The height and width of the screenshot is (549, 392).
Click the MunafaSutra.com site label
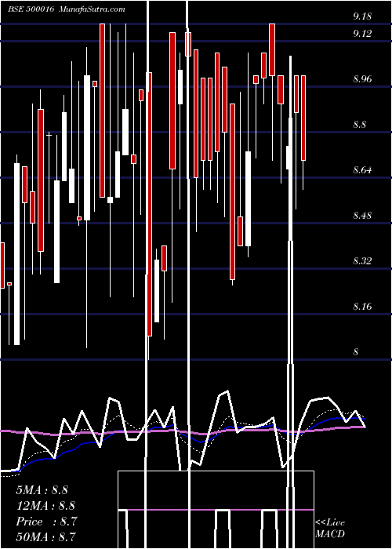[x=92, y=9]
